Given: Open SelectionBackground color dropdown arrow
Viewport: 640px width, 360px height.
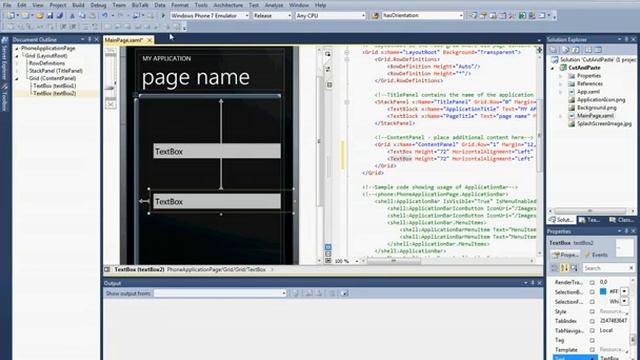Looking at the screenshot, I should pos(624,291).
